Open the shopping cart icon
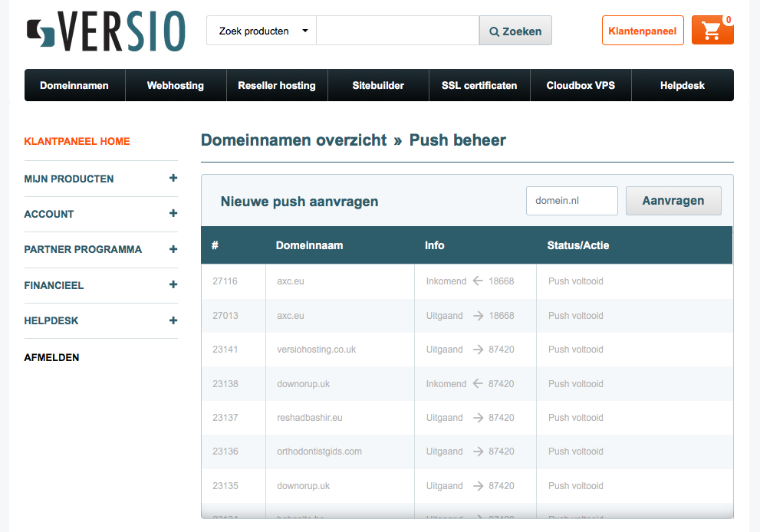This screenshot has height=532, width=760. (712, 31)
